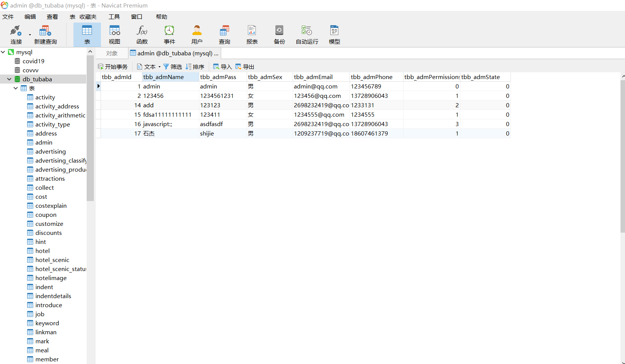Open the 文本 dropdown arrow
The width and height of the screenshot is (625, 364).
tap(159, 67)
